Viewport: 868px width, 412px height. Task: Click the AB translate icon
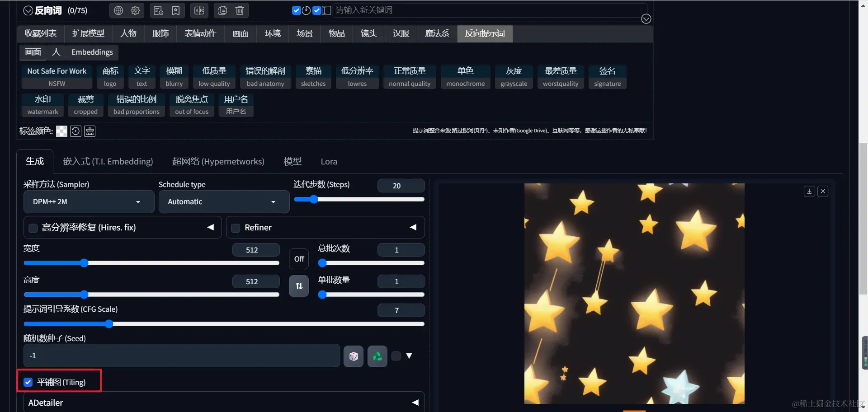click(x=199, y=10)
